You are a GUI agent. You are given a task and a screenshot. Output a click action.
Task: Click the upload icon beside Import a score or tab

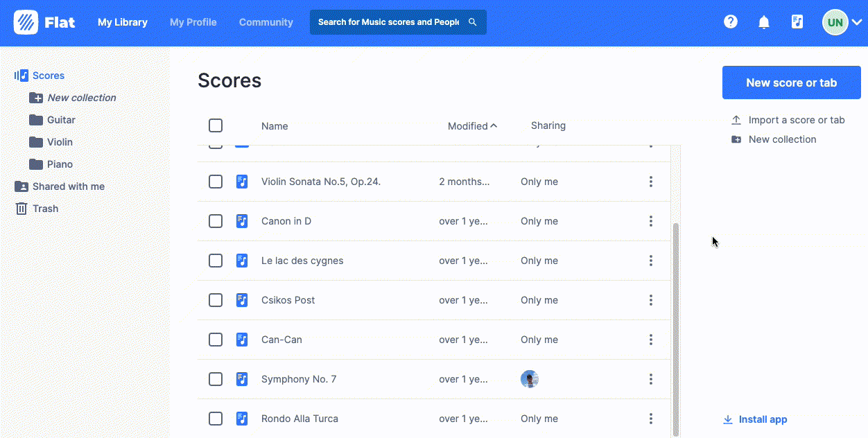[736, 119]
